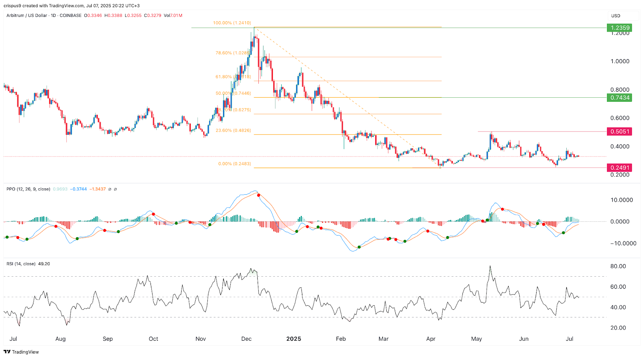Click the 0.00% (0.2483) Fibonacci label

[234, 164]
